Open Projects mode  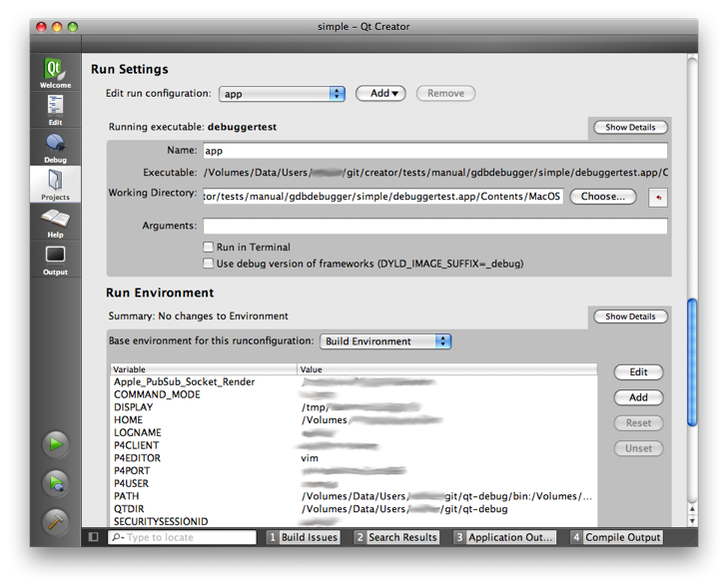tap(55, 185)
